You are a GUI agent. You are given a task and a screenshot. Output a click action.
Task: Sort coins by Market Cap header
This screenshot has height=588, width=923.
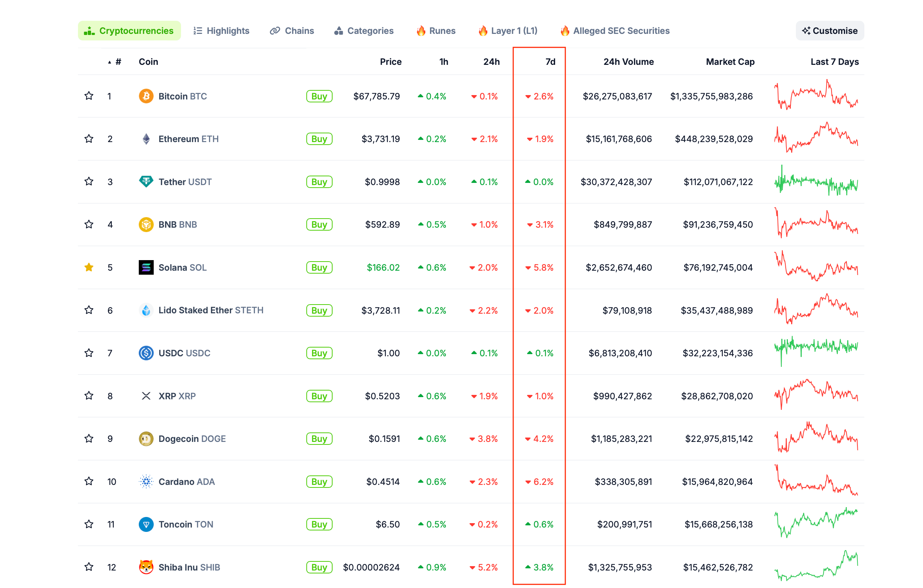click(x=730, y=62)
